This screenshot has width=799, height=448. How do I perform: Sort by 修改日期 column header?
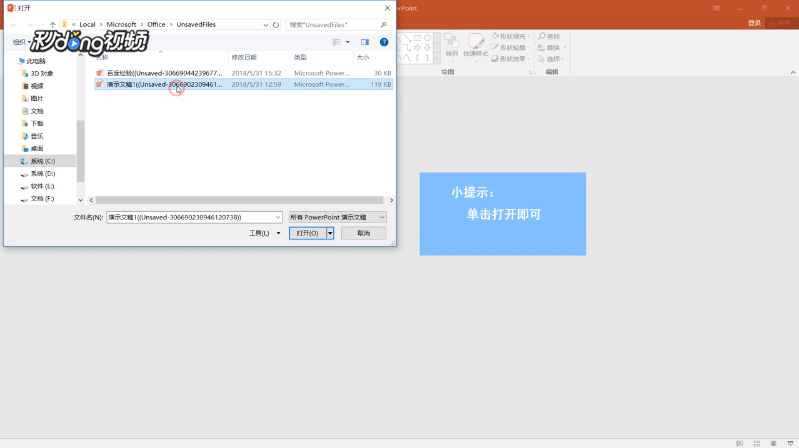click(x=244, y=57)
